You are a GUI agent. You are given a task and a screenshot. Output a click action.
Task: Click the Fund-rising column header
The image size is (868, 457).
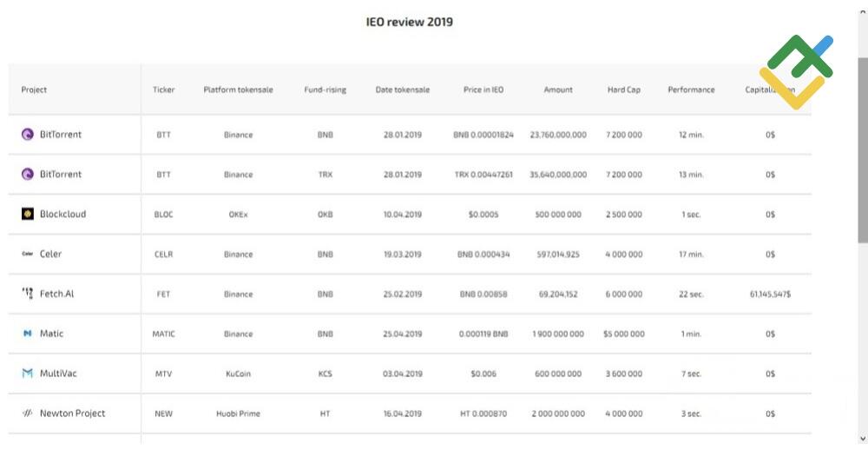(x=325, y=89)
